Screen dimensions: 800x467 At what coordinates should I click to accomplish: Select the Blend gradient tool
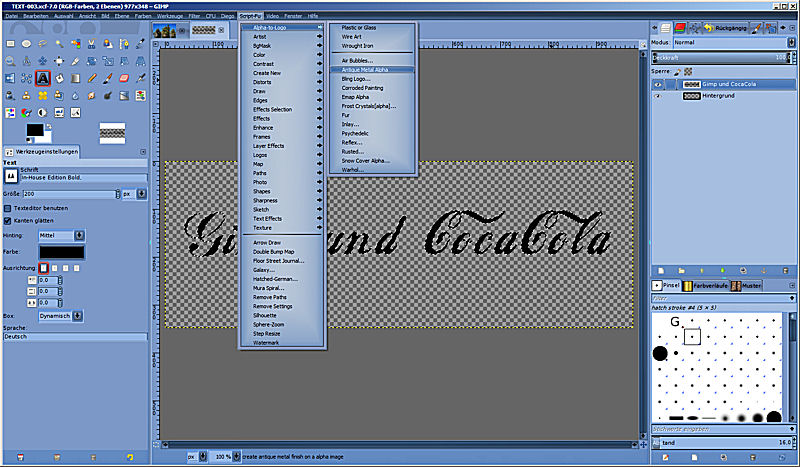coord(76,78)
